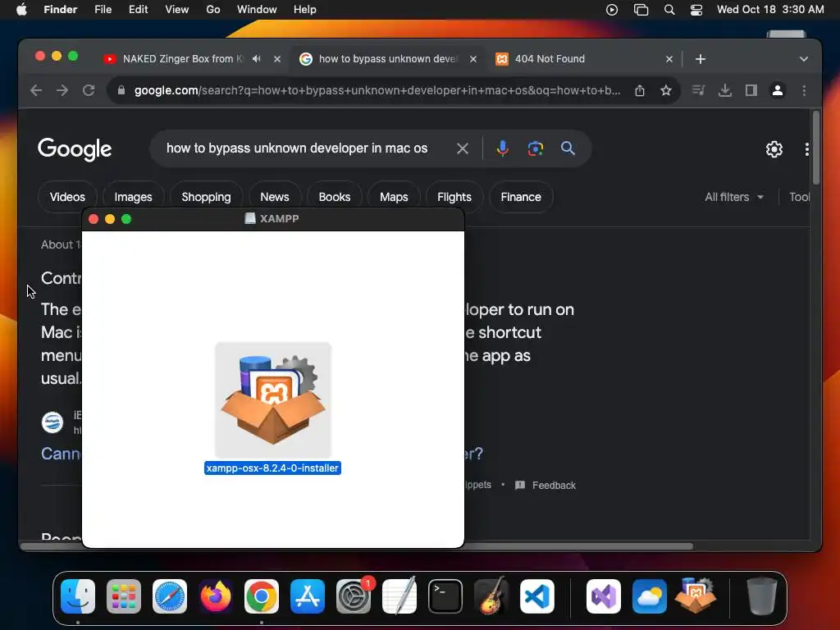Viewport: 840px width, 630px height.
Task: Open the XAMPP installer in the Dock
Action: (696, 596)
